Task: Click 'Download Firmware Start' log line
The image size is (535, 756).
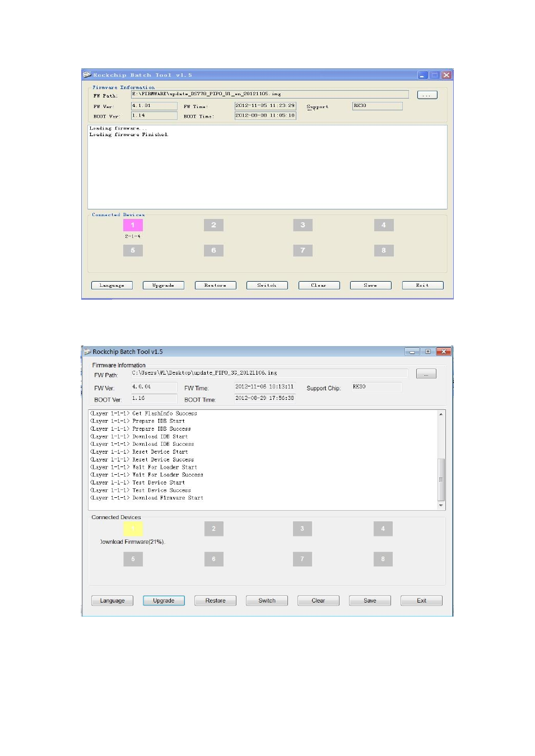Action: [146, 498]
